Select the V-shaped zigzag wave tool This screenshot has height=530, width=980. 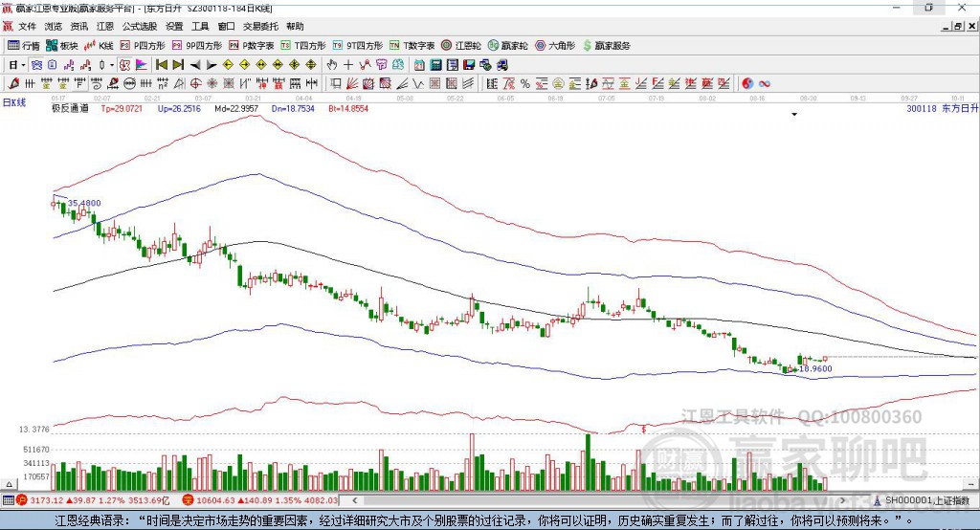[x=418, y=84]
